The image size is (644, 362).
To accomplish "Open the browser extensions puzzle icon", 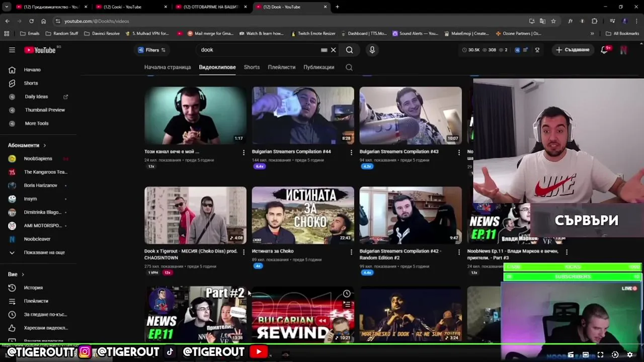I will coord(594,21).
